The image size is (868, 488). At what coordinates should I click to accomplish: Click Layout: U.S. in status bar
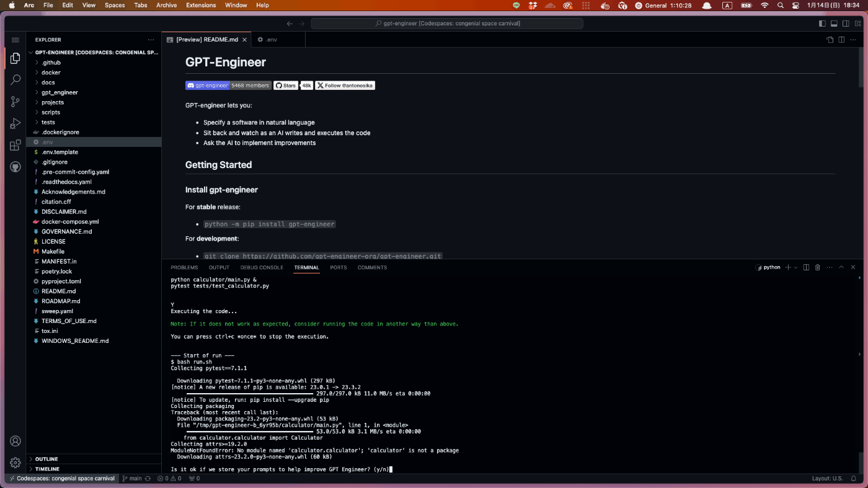tap(827, 479)
